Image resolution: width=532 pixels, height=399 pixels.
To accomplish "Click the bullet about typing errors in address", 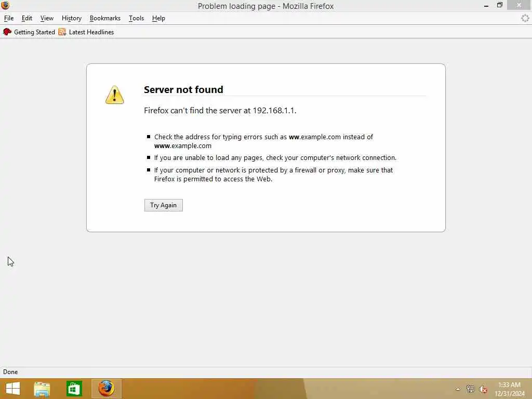I will pyautogui.click(x=263, y=141).
